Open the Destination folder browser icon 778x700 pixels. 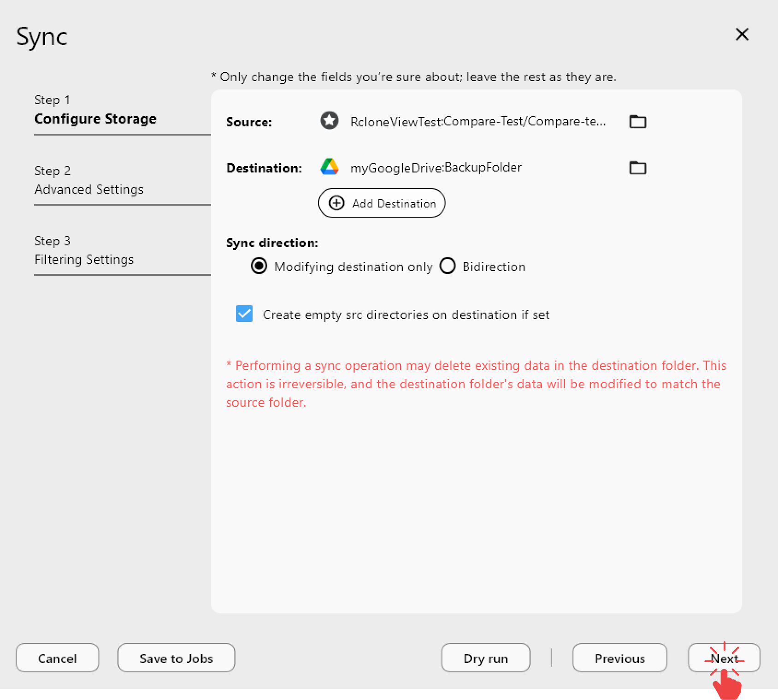[x=637, y=168]
